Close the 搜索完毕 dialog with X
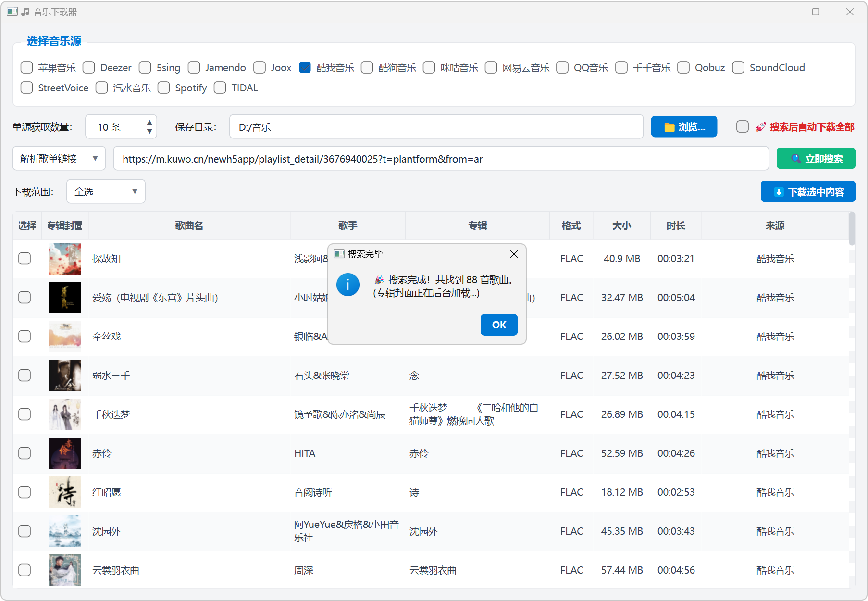868x601 pixels. click(514, 254)
